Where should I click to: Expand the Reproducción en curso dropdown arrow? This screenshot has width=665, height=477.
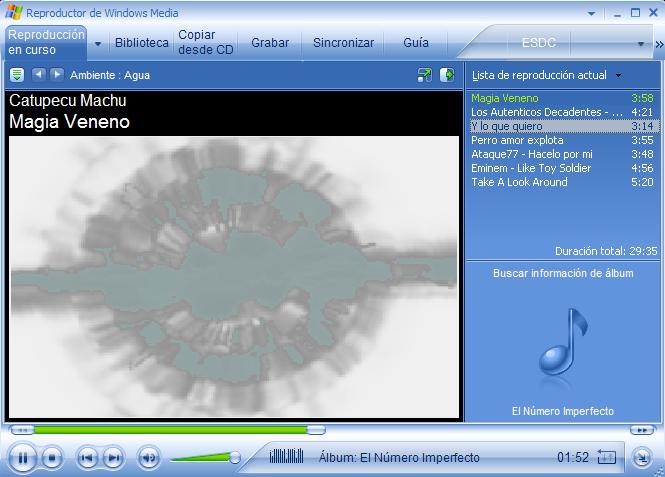pos(98,43)
